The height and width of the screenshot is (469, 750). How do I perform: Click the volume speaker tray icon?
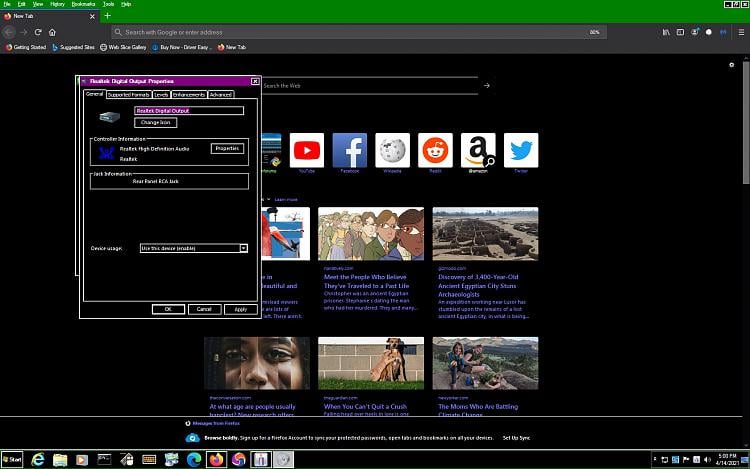(707, 459)
